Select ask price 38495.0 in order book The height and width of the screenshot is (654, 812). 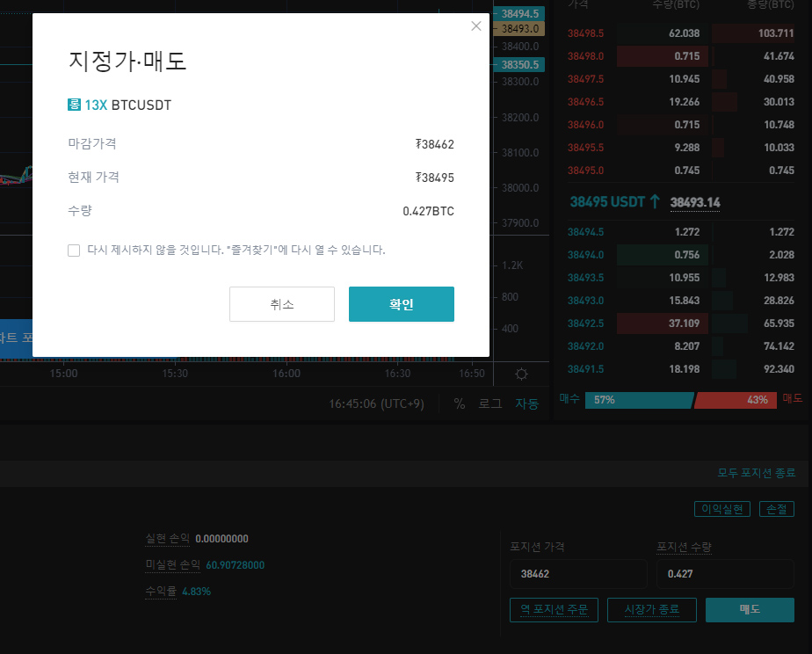(585, 171)
